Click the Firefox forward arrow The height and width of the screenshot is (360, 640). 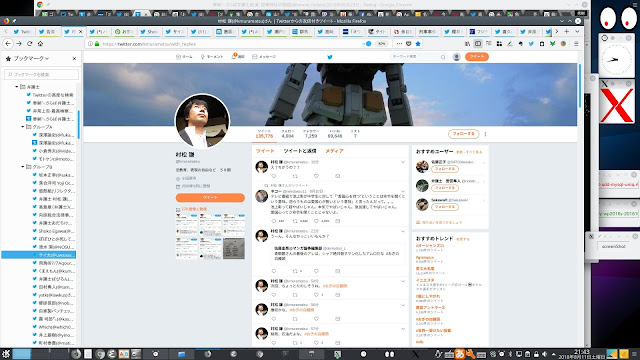tap(19, 44)
